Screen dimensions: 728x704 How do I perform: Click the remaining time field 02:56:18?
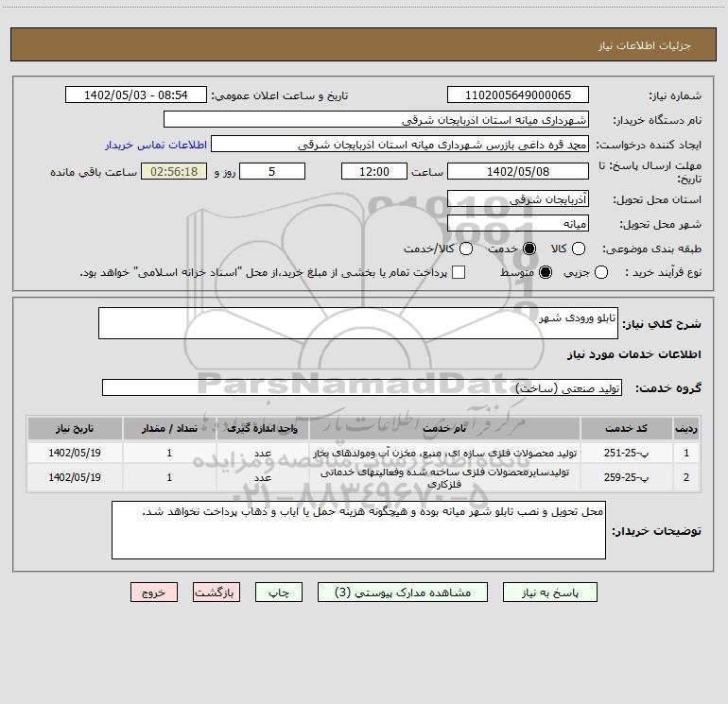pos(174,171)
